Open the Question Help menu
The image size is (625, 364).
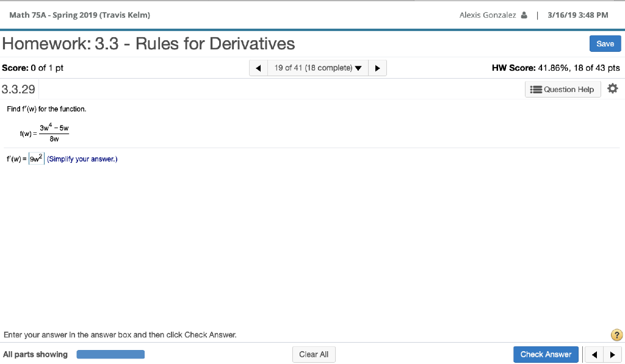(562, 89)
